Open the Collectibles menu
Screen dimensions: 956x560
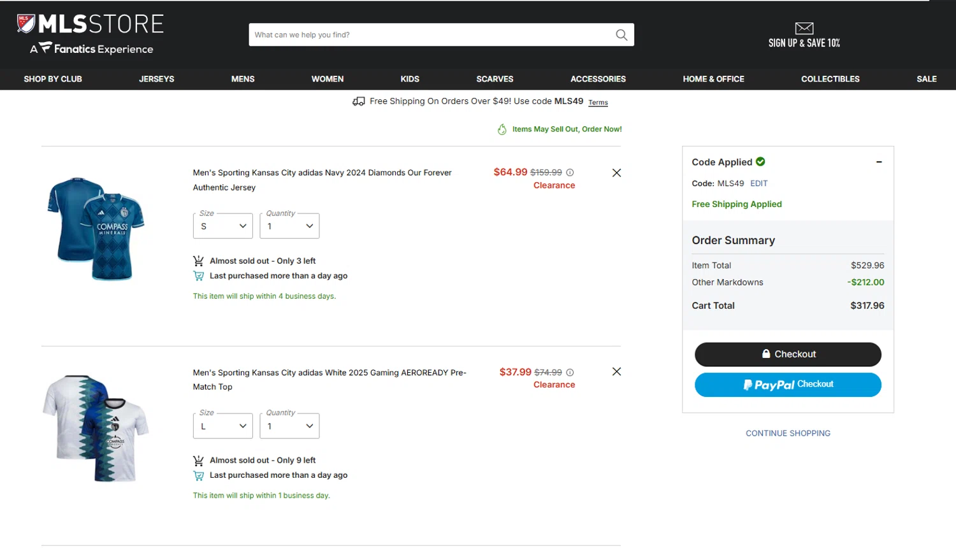coord(830,79)
